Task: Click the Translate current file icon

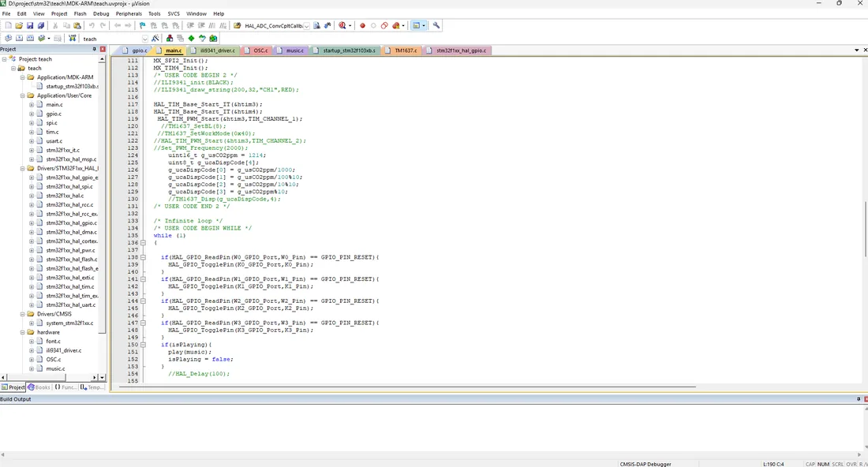Action: pos(9,38)
